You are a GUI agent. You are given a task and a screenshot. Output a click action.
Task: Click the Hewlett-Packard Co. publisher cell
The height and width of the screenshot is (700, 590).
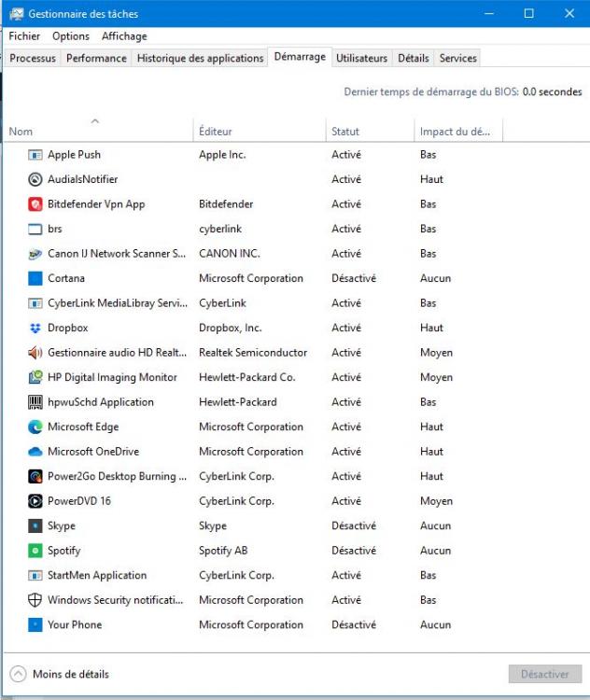(x=247, y=377)
